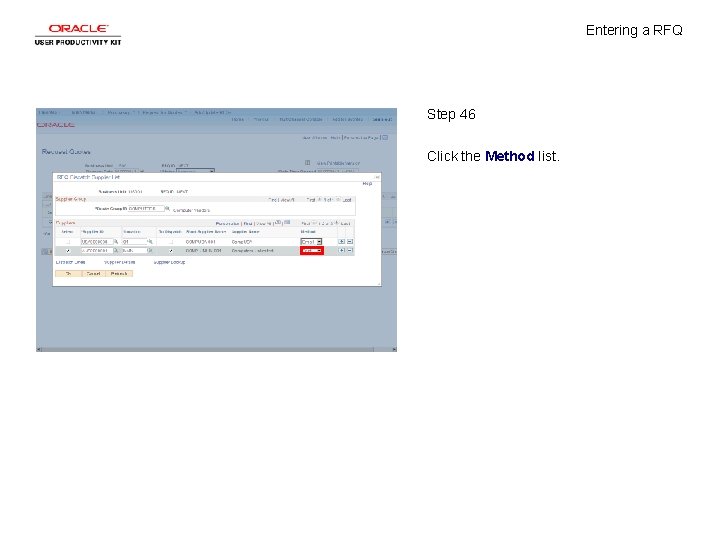This screenshot has width=720, height=540.
Task: Add a row using the second row's plus icon
Action: tap(342, 251)
